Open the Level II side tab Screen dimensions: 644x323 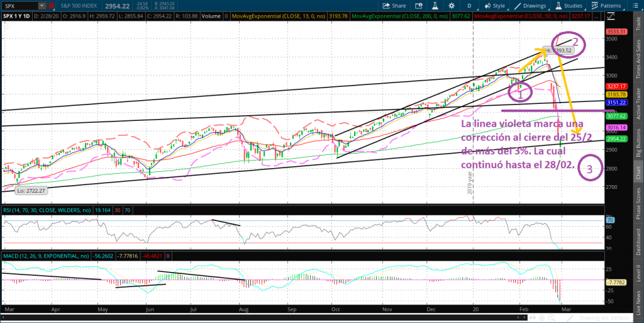tap(638, 273)
